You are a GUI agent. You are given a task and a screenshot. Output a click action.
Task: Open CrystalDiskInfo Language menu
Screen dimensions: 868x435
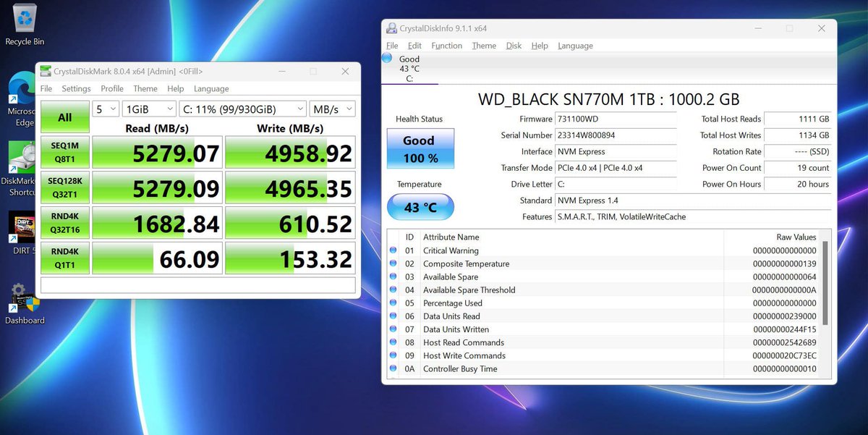coord(576,46)
